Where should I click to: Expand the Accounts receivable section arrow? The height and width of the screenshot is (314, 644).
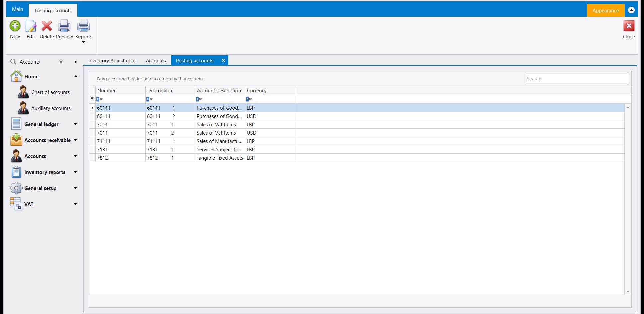[76, 140]
